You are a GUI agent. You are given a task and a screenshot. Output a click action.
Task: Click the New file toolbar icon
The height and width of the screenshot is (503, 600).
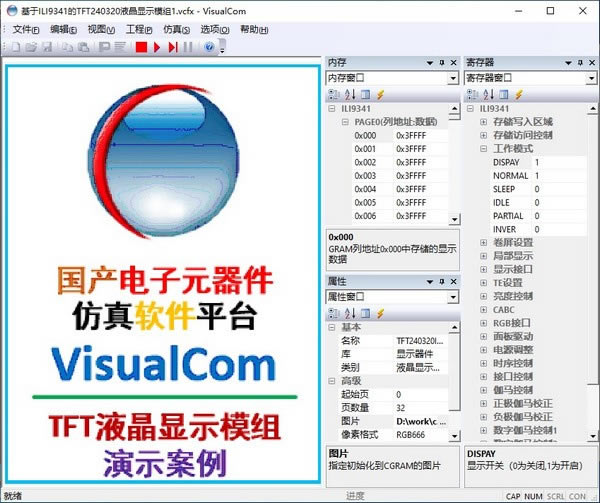coord(15,47)
